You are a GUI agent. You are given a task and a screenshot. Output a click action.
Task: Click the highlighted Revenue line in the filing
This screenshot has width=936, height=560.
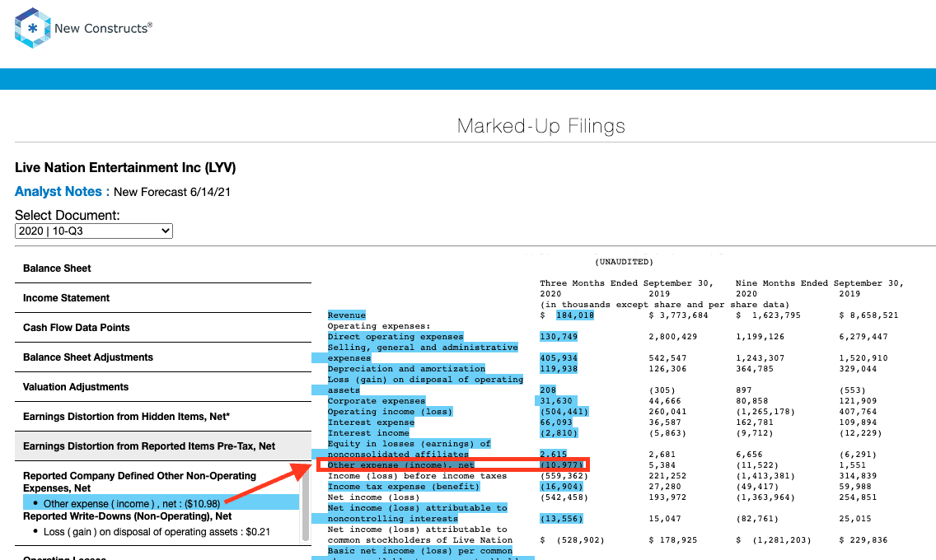346,315
